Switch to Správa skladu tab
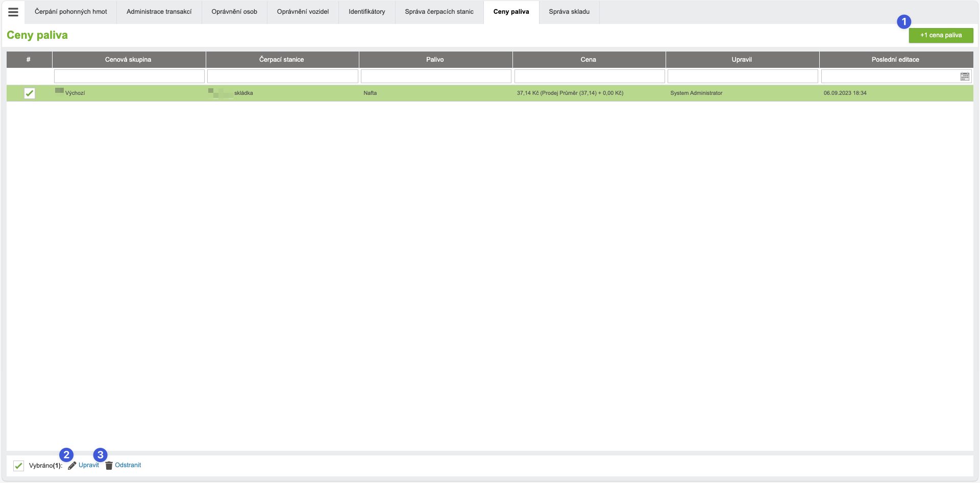This screenshot has height=483, width=980. 569,12
